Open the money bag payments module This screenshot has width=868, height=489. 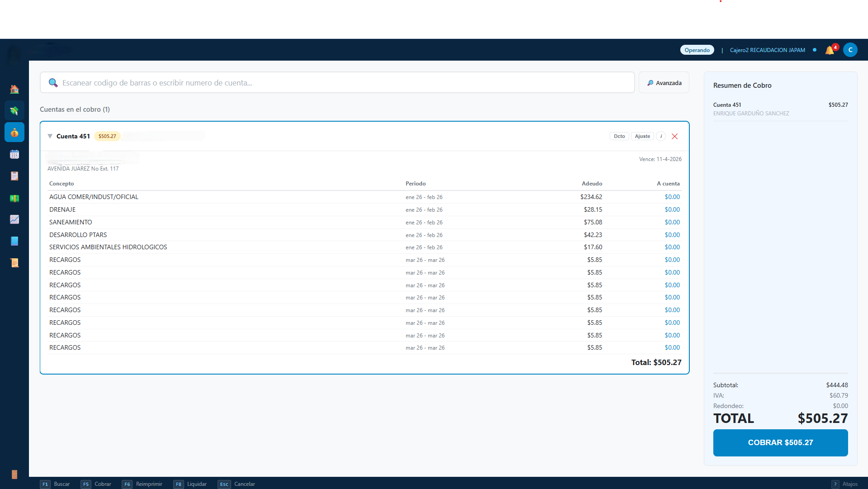[14, 132]
